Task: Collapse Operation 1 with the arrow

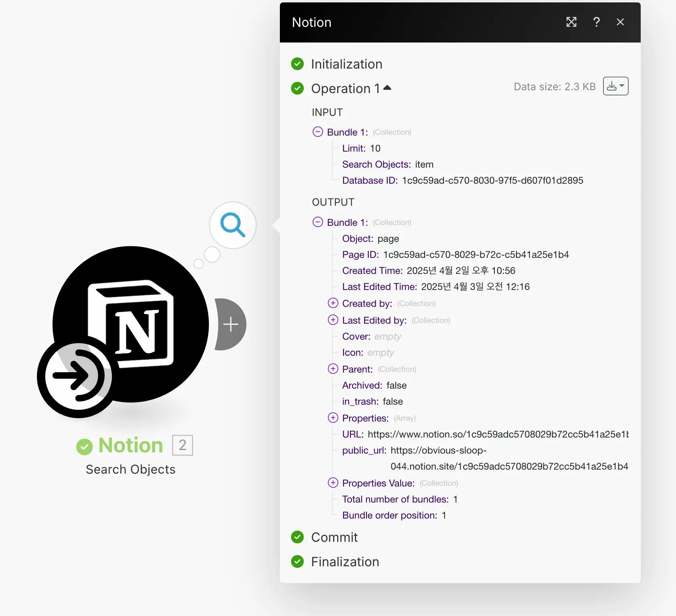Action: coord(387,88)
